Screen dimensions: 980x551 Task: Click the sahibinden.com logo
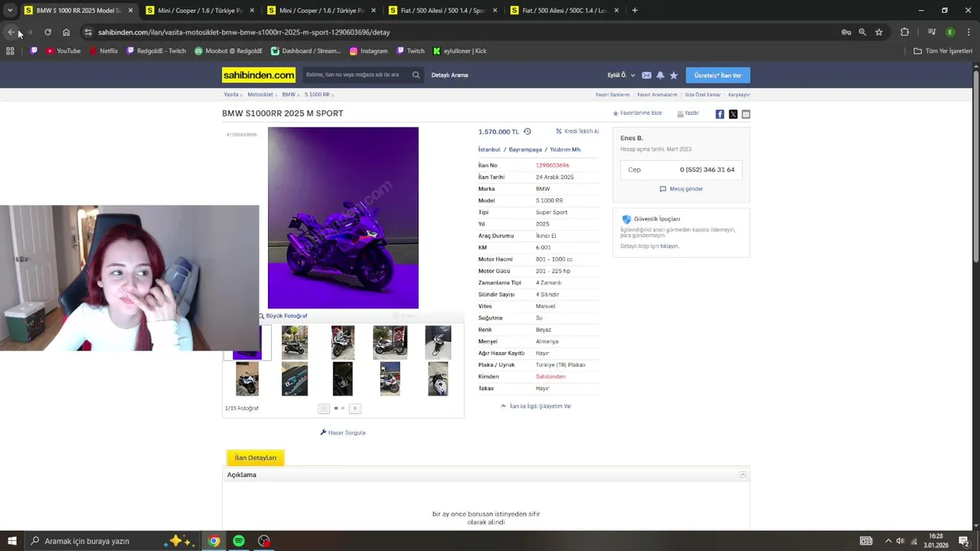(259, 75)
